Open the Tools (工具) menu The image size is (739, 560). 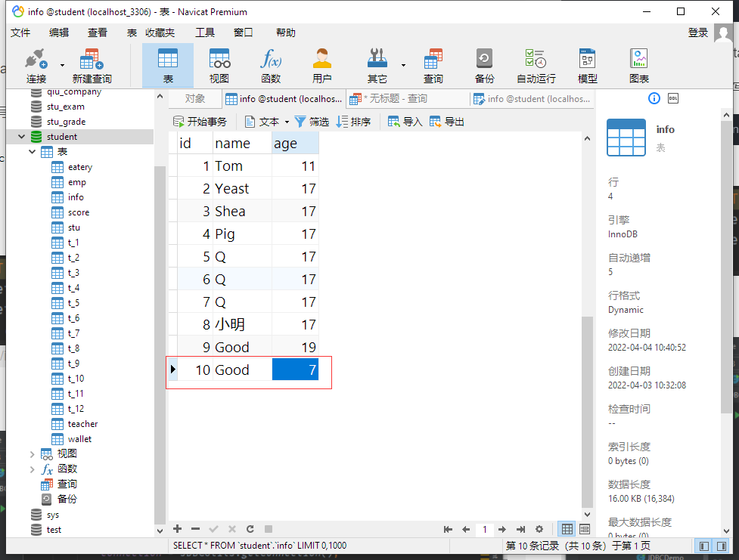[x=205, y=32]
